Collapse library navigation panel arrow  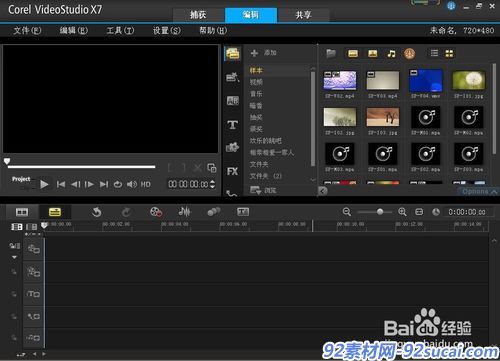[323, 191]
